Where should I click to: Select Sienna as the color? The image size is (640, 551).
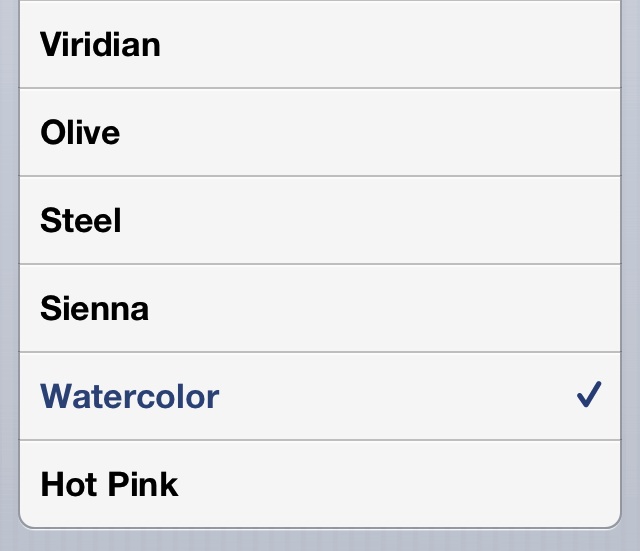(x=320, y=308)
